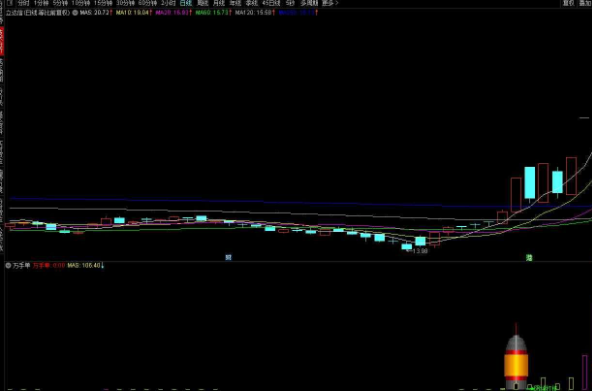Open 万手单 indicator settings icon

[8, 266]
